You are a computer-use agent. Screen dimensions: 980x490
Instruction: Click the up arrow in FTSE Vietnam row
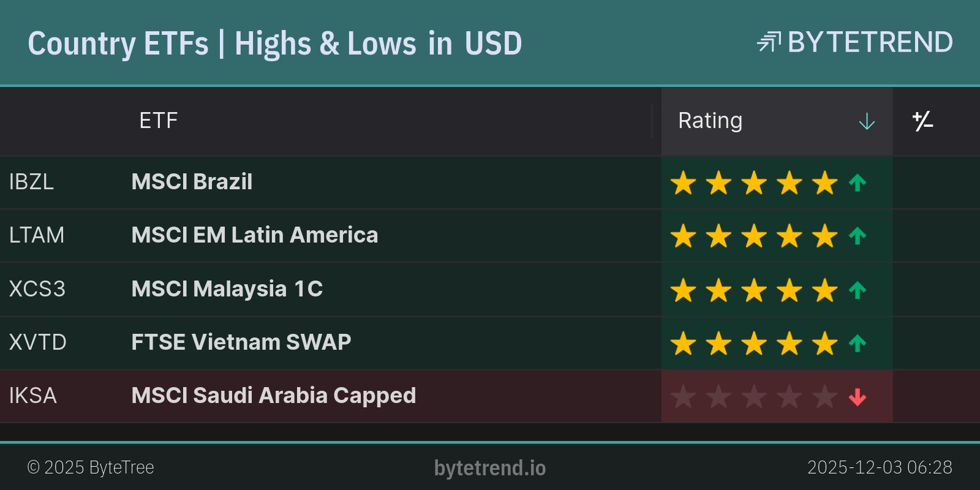(x=858, y=343)
